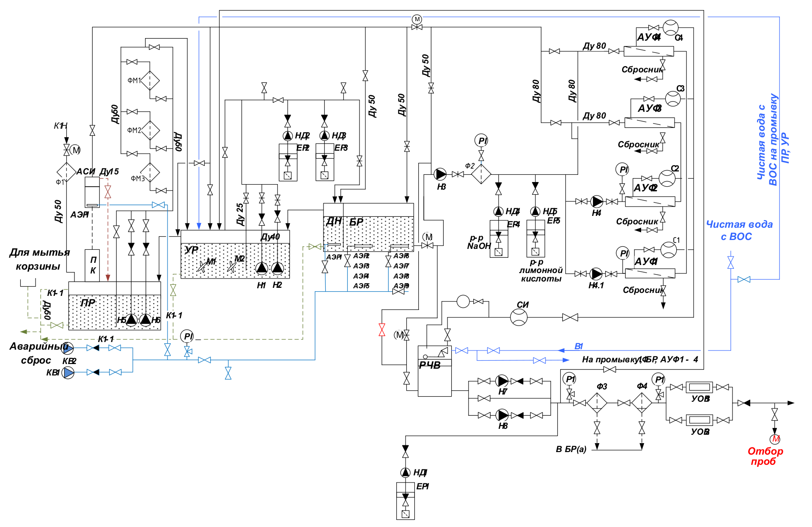Select the EP1 dosing tank at bottom
The width and height of the screenshot is (812, 527).
click(x=405, y=501)
